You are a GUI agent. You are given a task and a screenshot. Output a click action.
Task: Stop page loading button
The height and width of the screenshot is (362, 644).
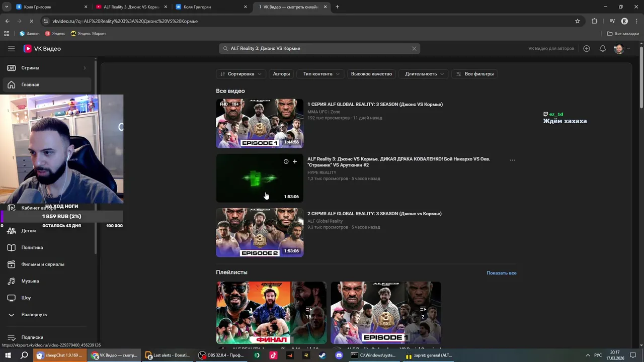pyautogui.click(x=31, y=21)
